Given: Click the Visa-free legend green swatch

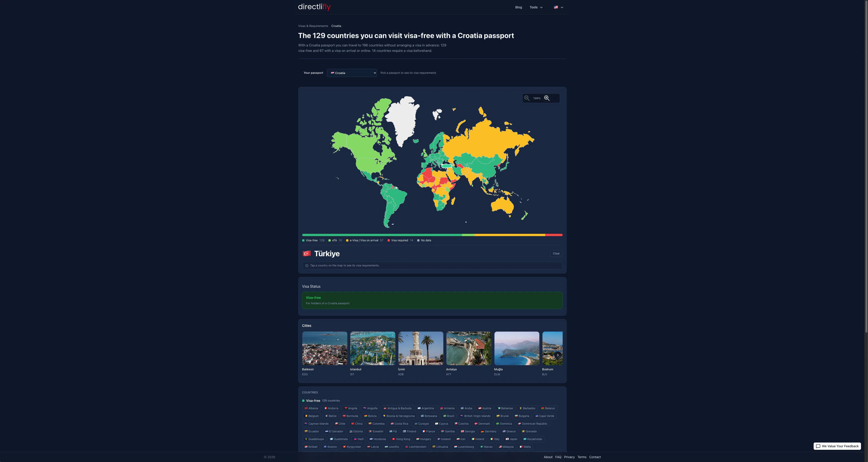Looking at the screenshot, I should click(x=303, y=240).
